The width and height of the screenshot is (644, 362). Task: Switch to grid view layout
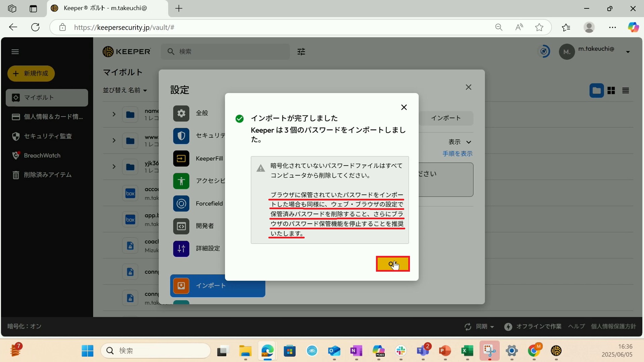pos(611,90)
